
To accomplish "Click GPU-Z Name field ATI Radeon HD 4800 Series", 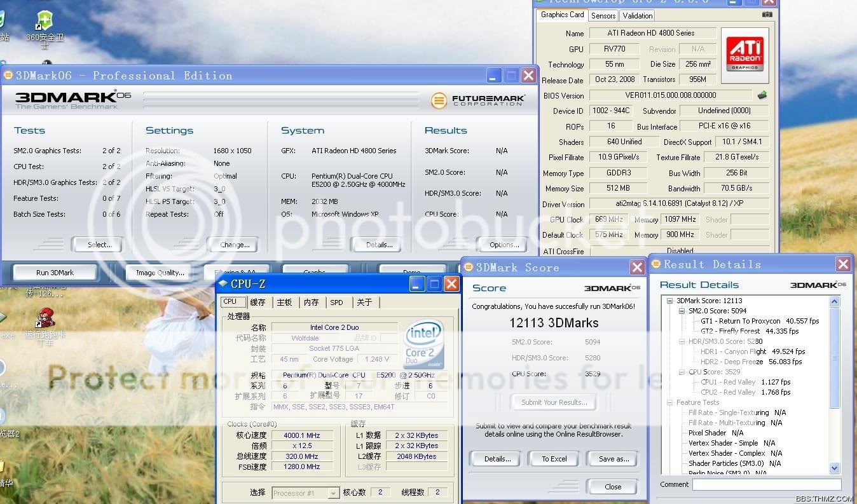I will point(653,33).
